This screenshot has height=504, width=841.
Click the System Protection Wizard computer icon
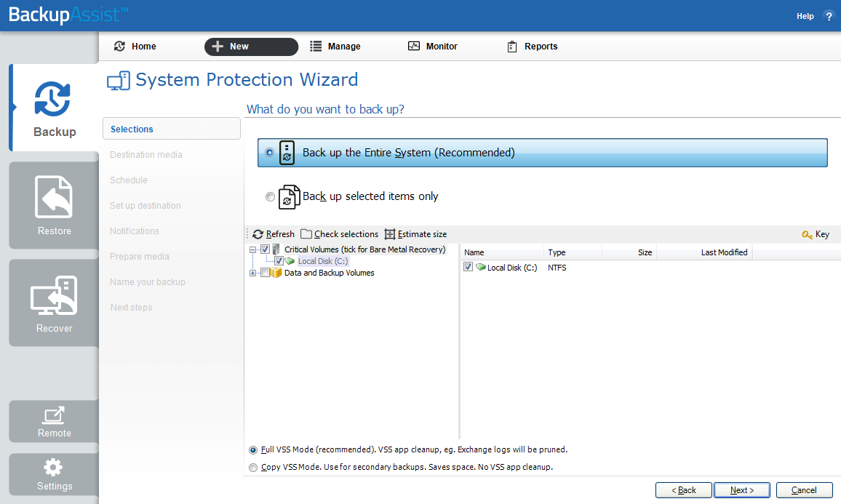coord(119,81)
